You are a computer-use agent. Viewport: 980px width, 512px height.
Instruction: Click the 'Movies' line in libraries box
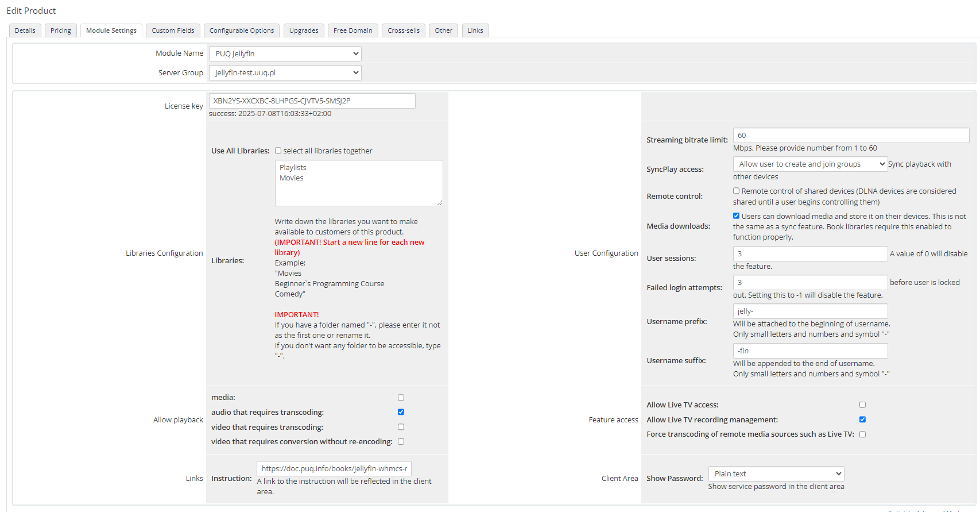point(291,178)
